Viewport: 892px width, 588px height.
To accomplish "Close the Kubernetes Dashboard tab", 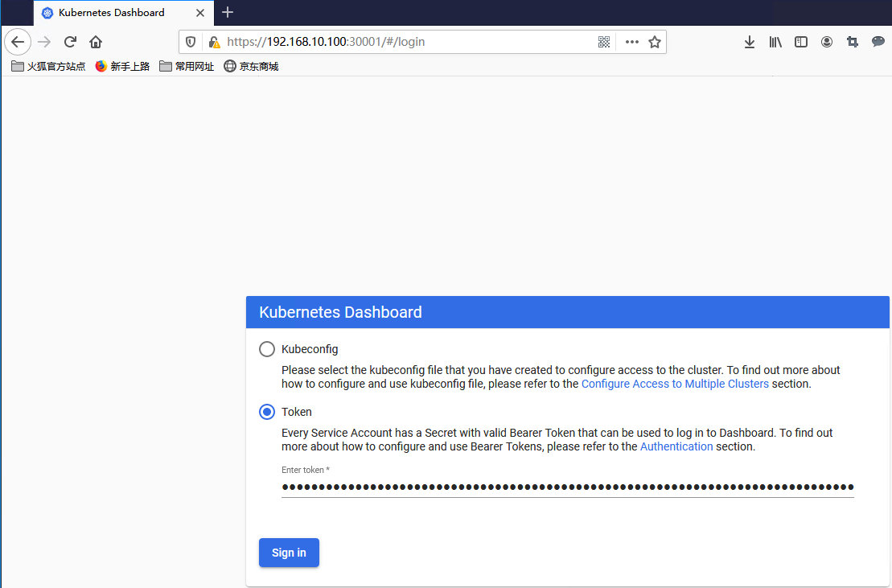I will (x=200, y=13).
